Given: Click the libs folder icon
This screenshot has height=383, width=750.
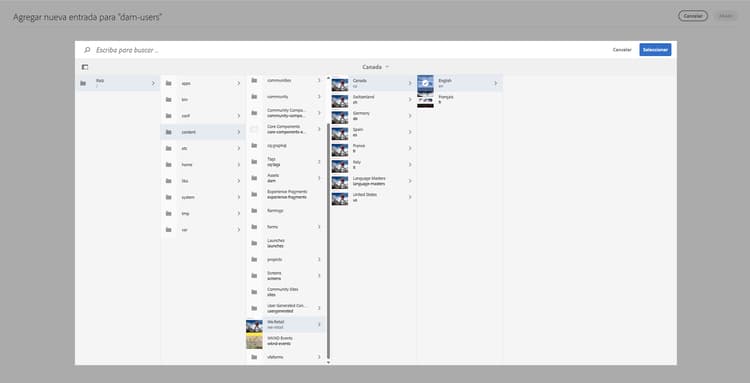Looking at the screenshot, I should (168, 181).
